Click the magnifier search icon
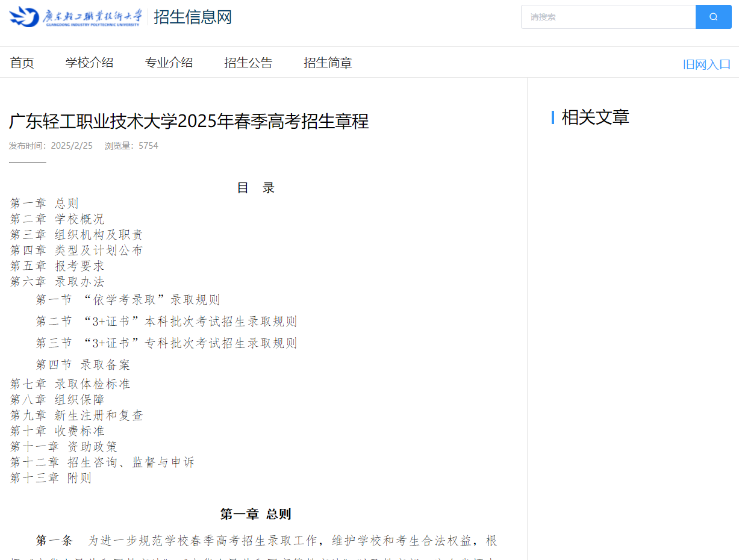This screenshot has width=739, height=560. (x=713, y=17)
